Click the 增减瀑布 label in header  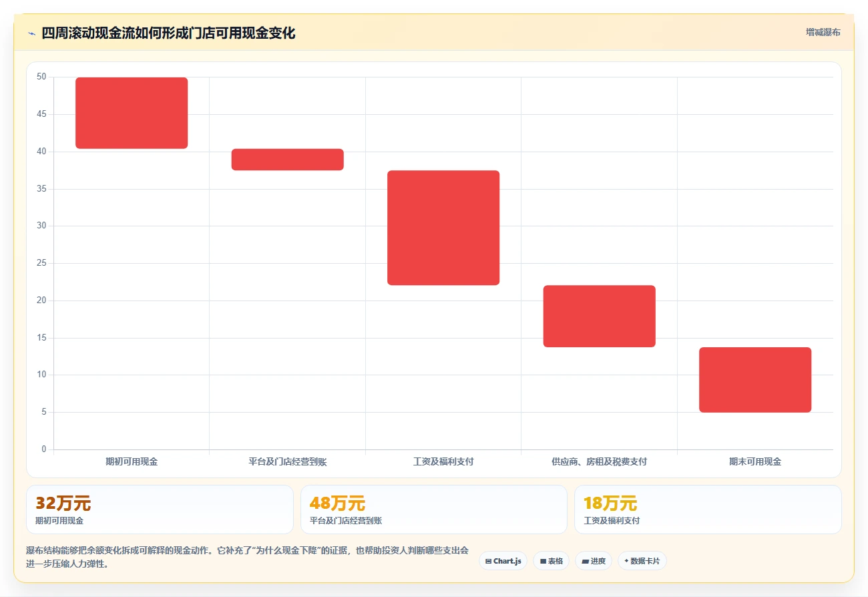pos(823,32)
